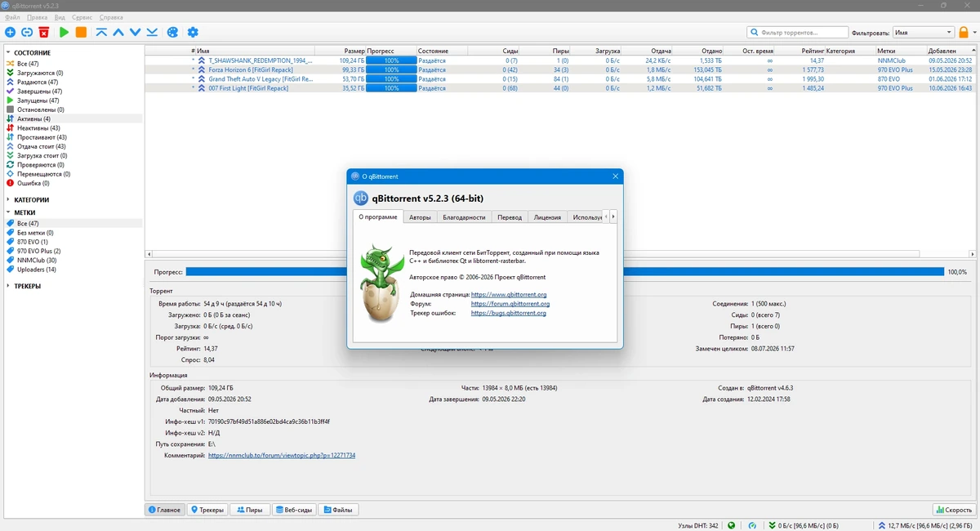
Task: Open the Сервис menu
Action: pyautogui.click(x=82, y=17)
